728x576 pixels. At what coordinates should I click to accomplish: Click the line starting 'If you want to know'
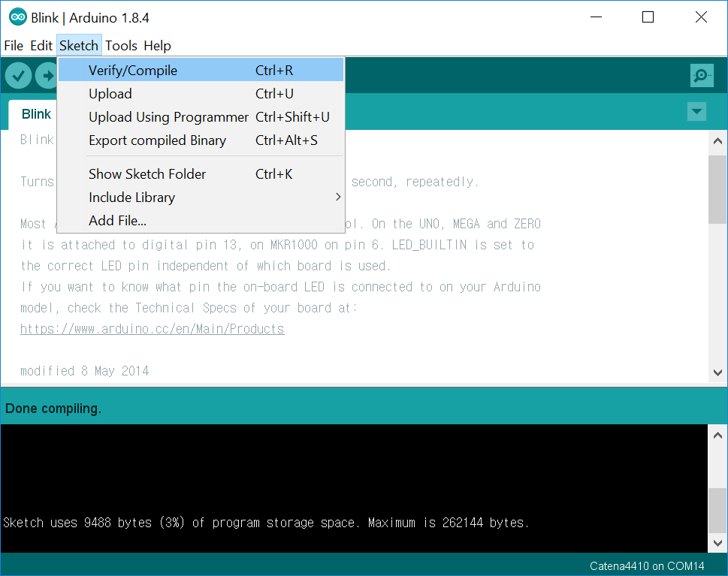[x=281, y=287]
